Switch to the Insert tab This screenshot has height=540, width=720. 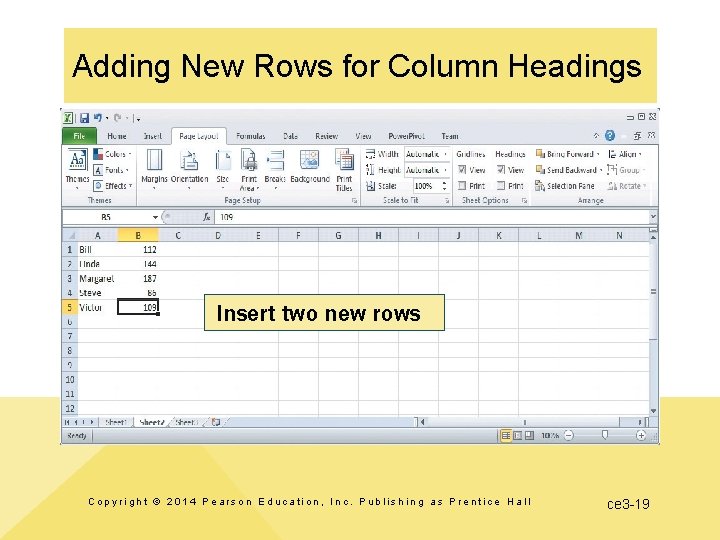pyautogui.click(x=152, y=136)
